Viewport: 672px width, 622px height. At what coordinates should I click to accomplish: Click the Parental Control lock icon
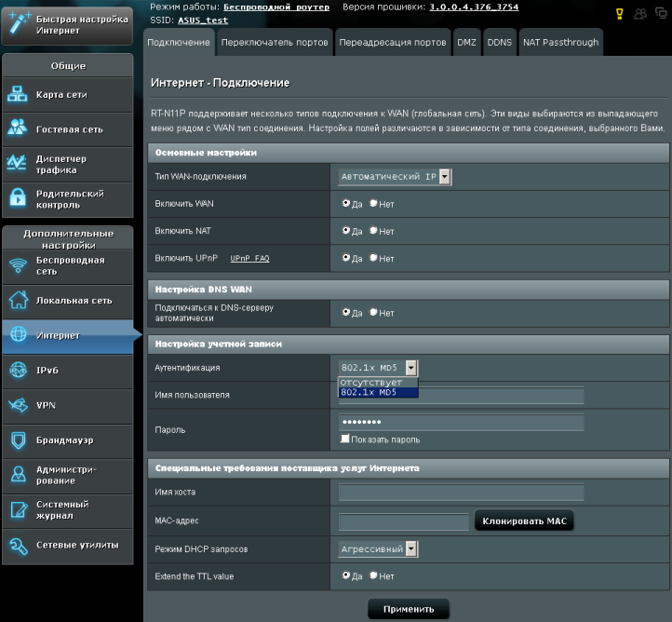(17, 197)
